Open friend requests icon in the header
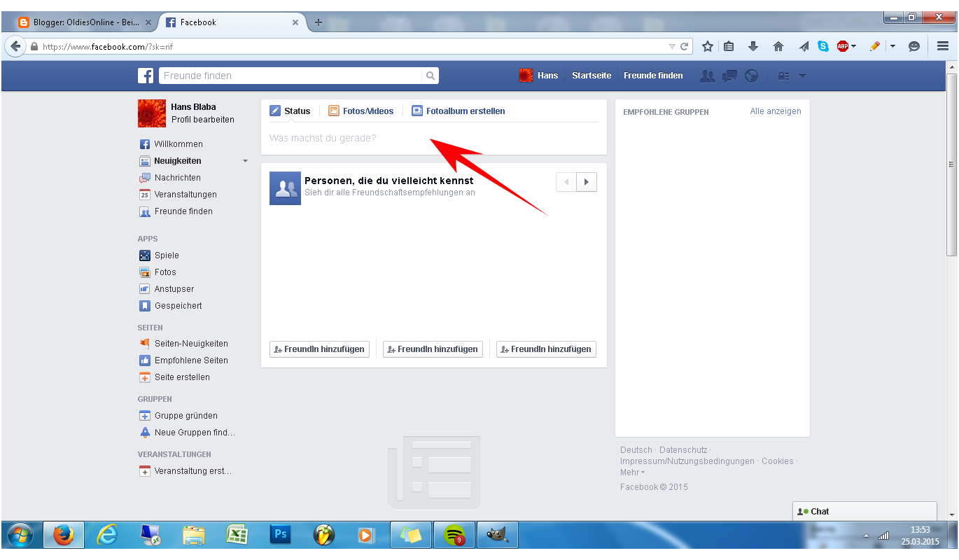959x560 pixels. [x=708, y=76]
